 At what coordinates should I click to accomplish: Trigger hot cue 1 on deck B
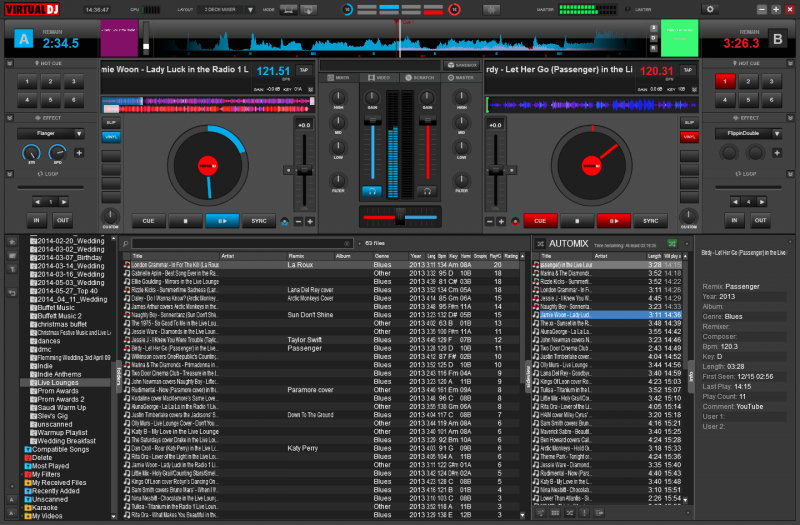725,82
